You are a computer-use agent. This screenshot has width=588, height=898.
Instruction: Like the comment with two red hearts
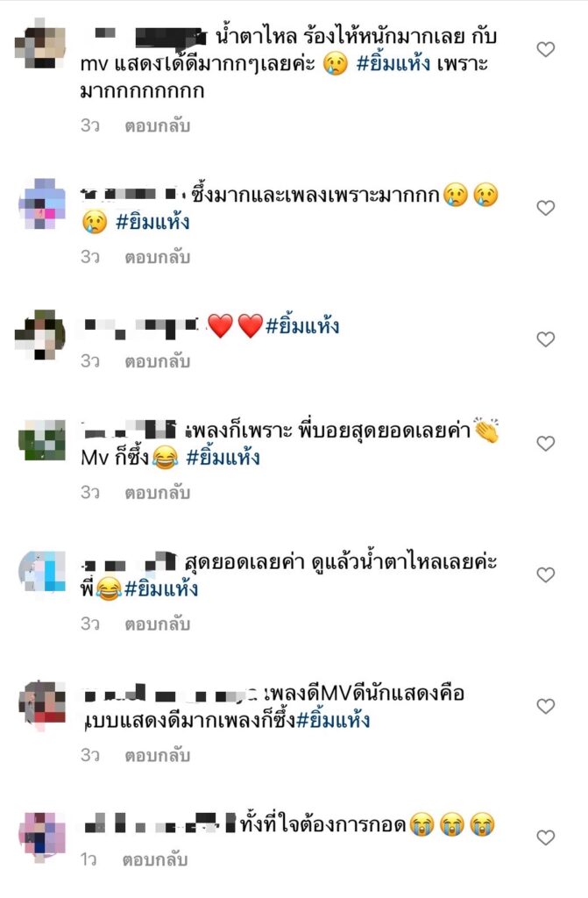546,339
